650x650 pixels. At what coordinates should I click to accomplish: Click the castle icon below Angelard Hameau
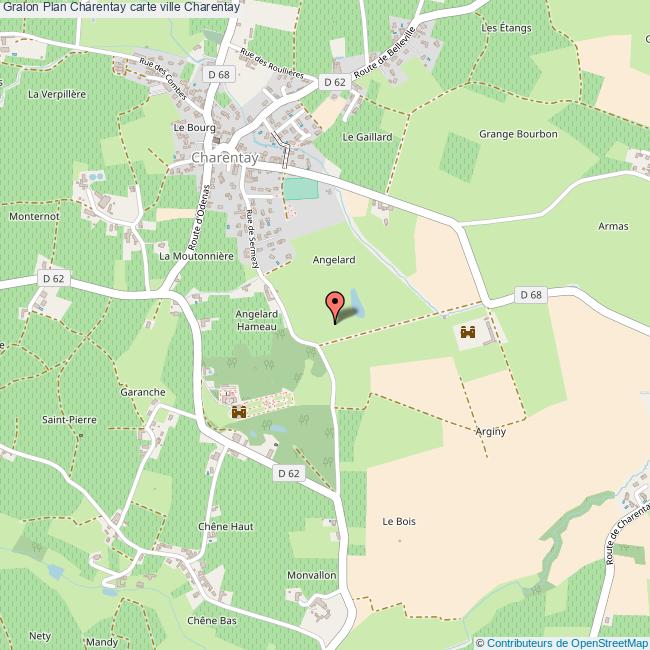[x=239, y=412]
